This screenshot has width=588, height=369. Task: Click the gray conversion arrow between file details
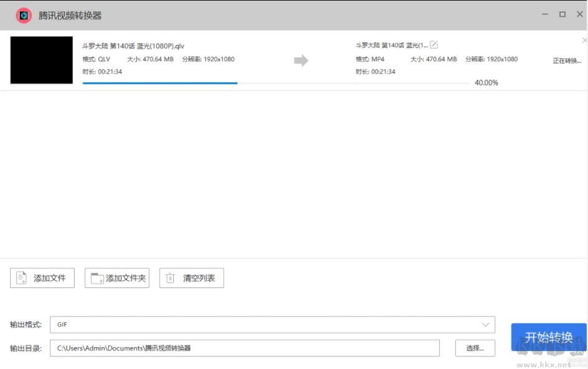click(x=300, y=60)
